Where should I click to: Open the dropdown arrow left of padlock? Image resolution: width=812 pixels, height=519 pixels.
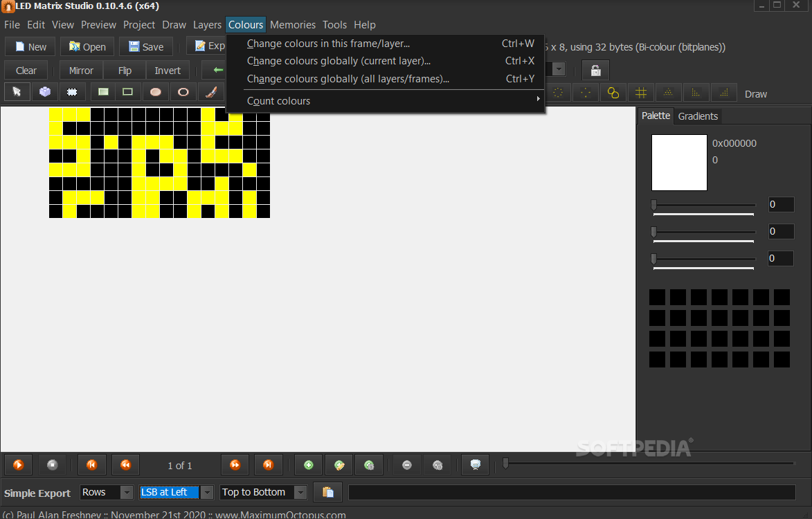558,69
